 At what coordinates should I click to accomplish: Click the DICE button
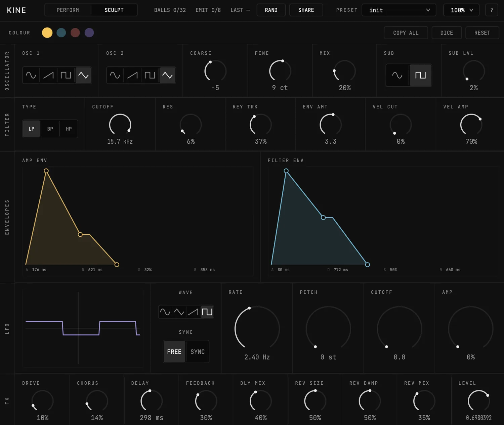pyautogui.click(x=447, y=33)
